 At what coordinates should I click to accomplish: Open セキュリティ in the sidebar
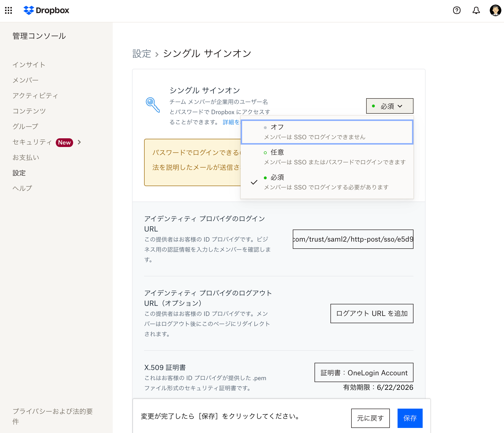coord(32,142)
